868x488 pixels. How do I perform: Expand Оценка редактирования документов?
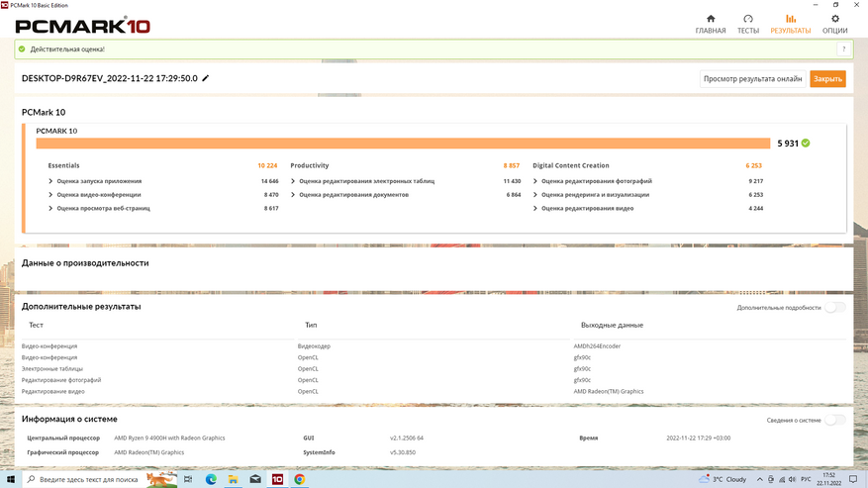click(x=293, y=195)
